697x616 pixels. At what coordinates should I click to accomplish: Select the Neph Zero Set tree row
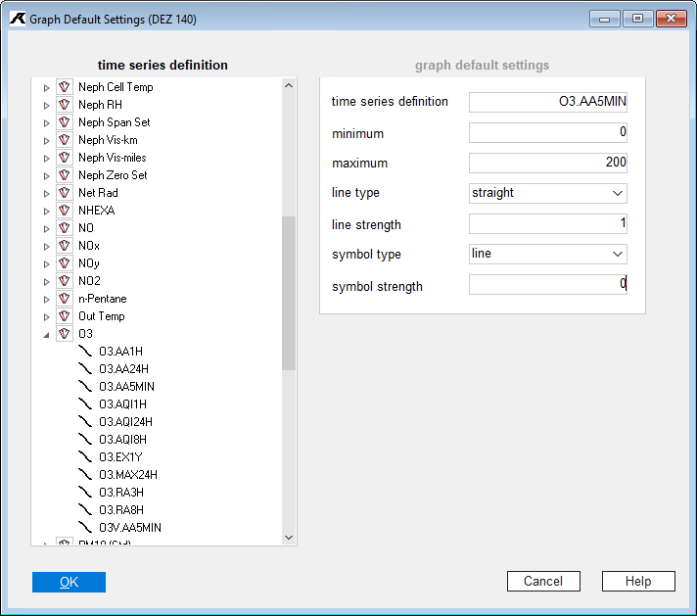click(x=113, y=175)
